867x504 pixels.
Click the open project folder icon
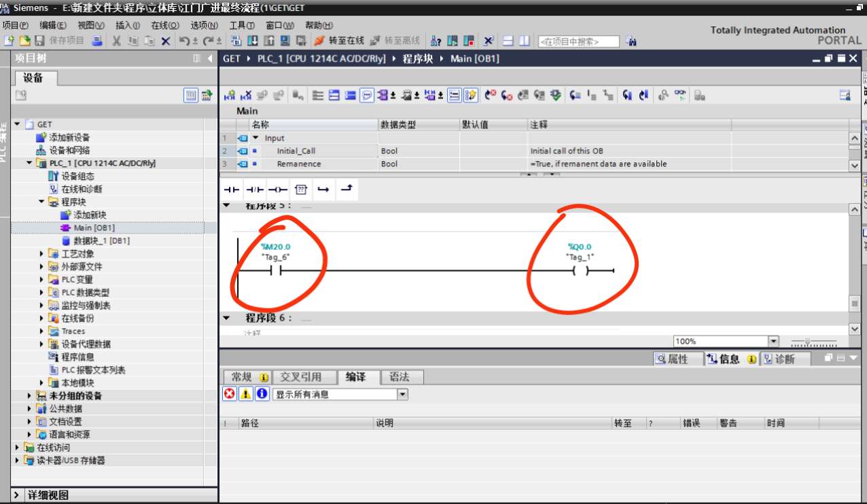pos(24,41)
